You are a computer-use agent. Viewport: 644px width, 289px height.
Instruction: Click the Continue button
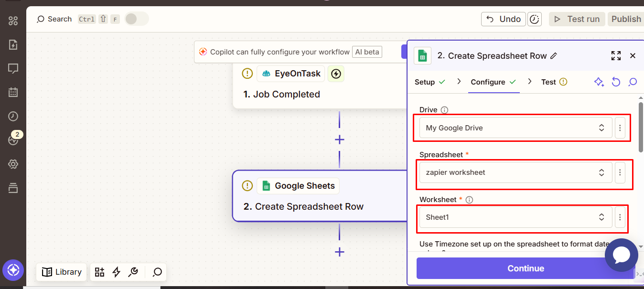(525, 268)
